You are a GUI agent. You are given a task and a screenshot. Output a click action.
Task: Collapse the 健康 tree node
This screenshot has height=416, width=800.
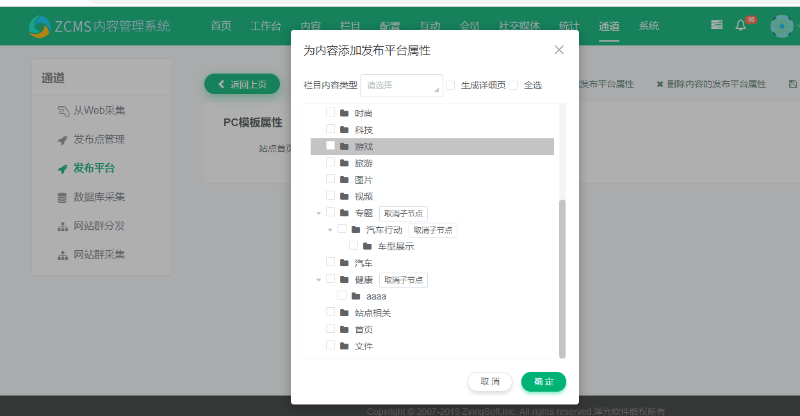(319, 280)
